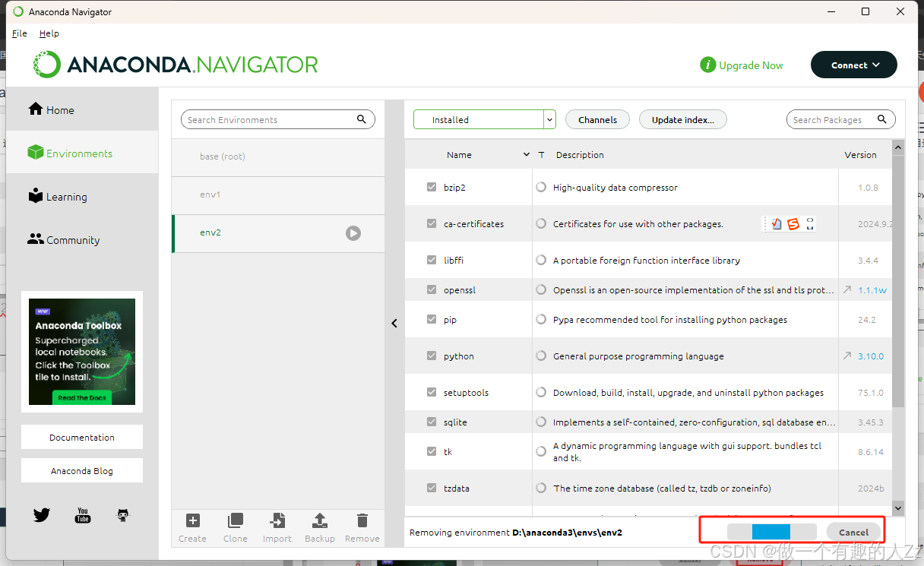Open the Connect dropdown button

coord(854,65)
